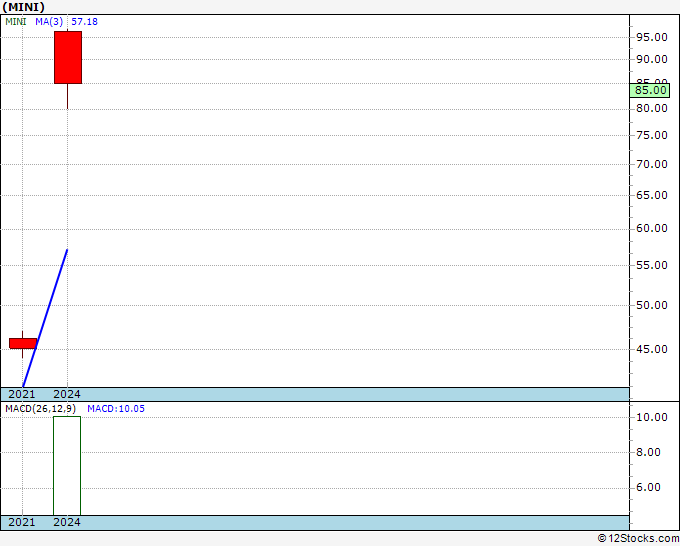The image size is (680, 546).
Task: Click 2024 on the MACD time axis
Action: pyautogui.click(x=67, y=522)
